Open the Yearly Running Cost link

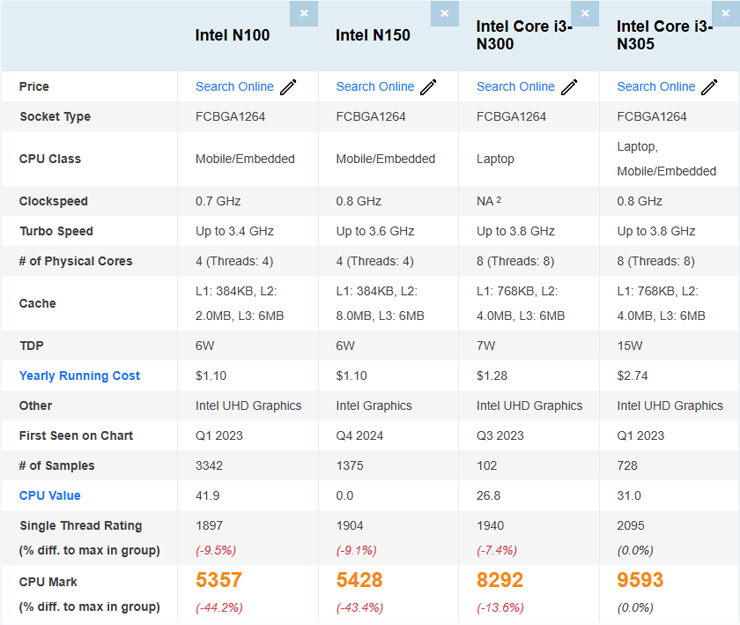tap(80, 376)
